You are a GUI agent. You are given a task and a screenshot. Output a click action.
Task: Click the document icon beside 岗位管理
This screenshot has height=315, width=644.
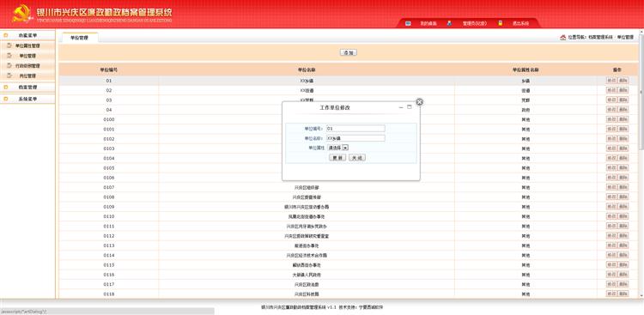(9, 76)
